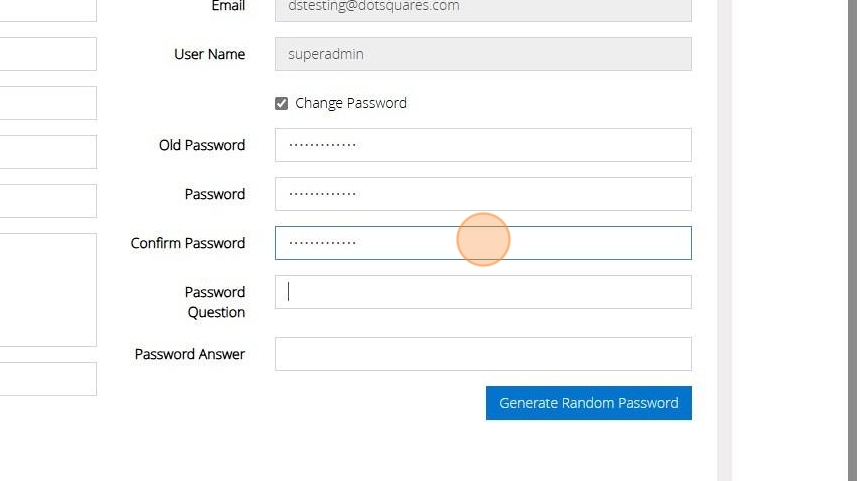Click the disabled User Name field
The image size is (860, 481).
pos(483,54)
